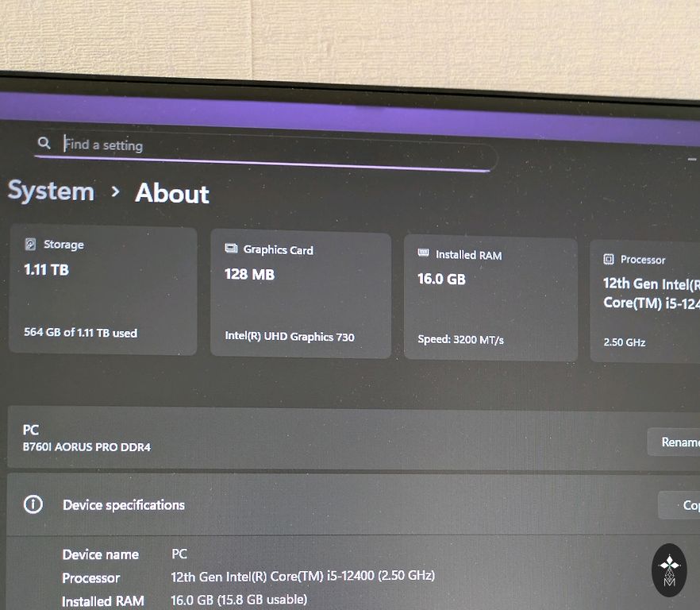Click the Installed RAM memory icon
The image size is (700, 610).
click(424, 254)
